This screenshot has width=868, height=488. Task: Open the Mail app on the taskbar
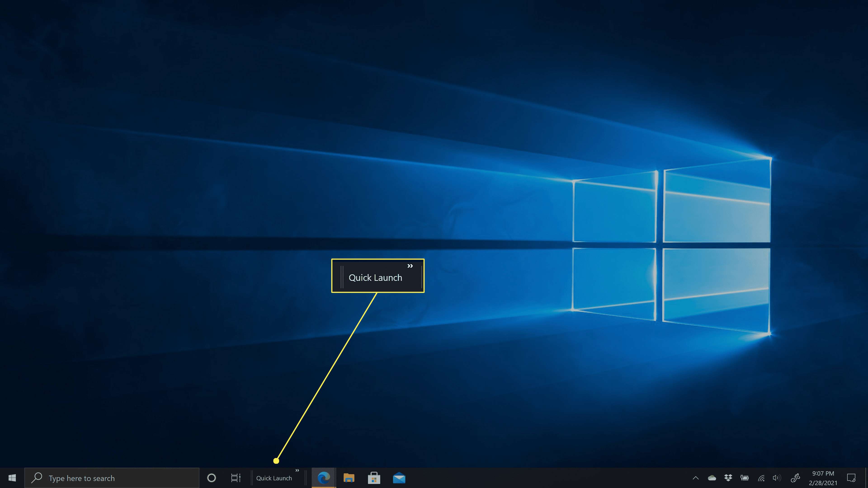point(399,478)
